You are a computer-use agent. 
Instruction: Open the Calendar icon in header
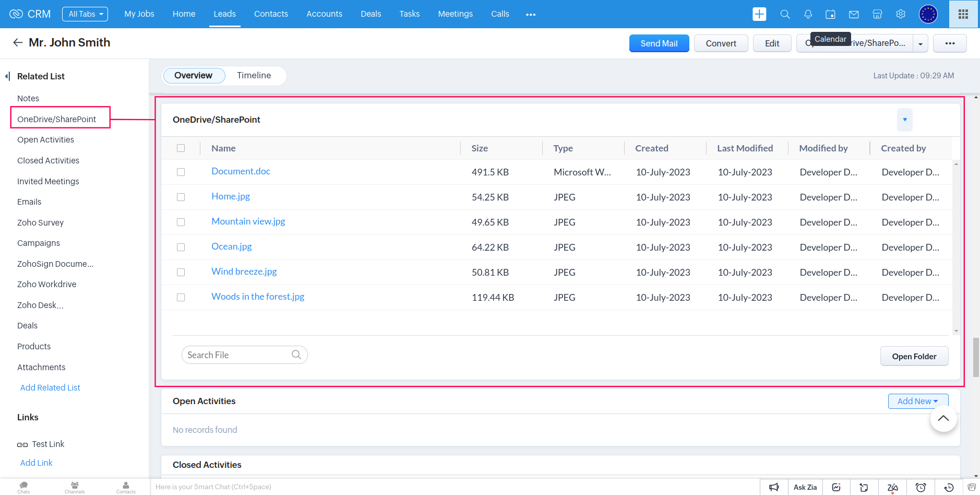tap(831, 14)
